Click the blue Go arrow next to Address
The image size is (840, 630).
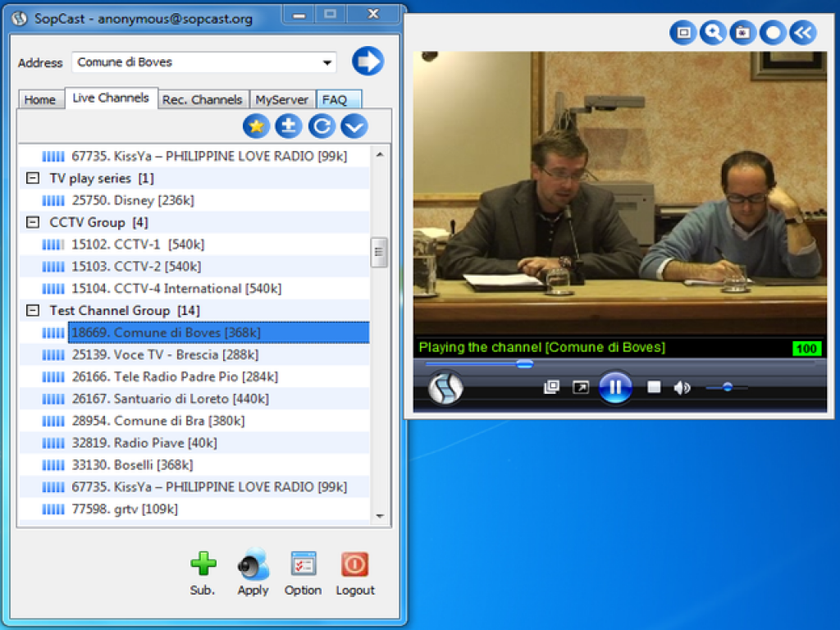(x=367, y=61)
